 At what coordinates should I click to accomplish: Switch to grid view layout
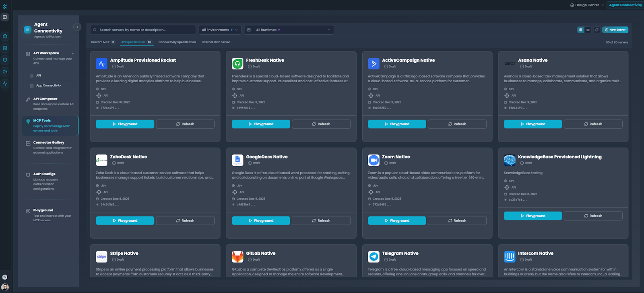[x=581, y=30]
